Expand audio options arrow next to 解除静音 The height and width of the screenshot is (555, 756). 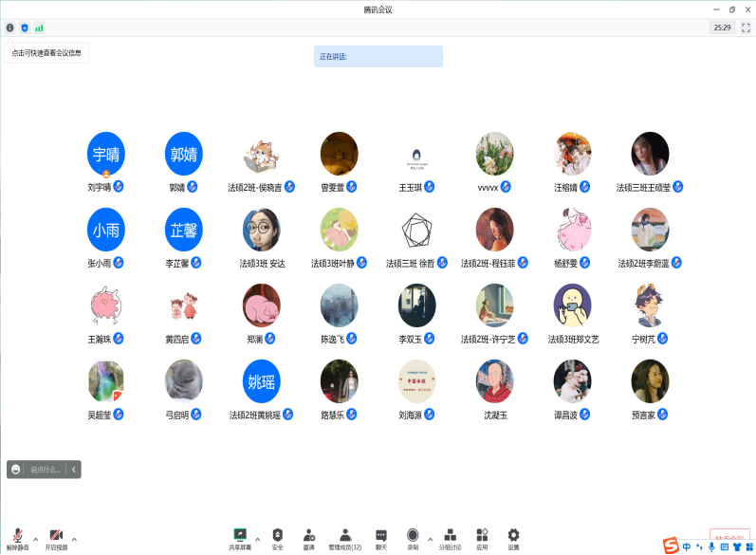[36, 539]
